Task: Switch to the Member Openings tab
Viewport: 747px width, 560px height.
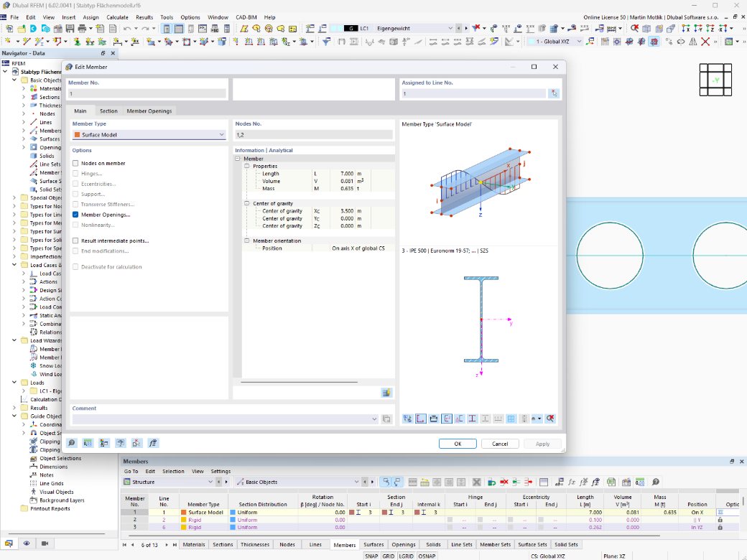Action: coord(149,111)
